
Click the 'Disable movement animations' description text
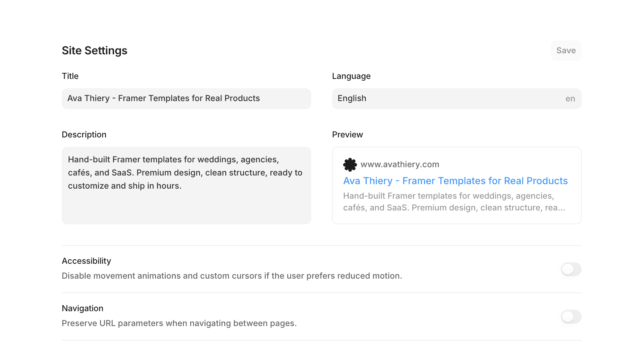(x=232, y=276)
